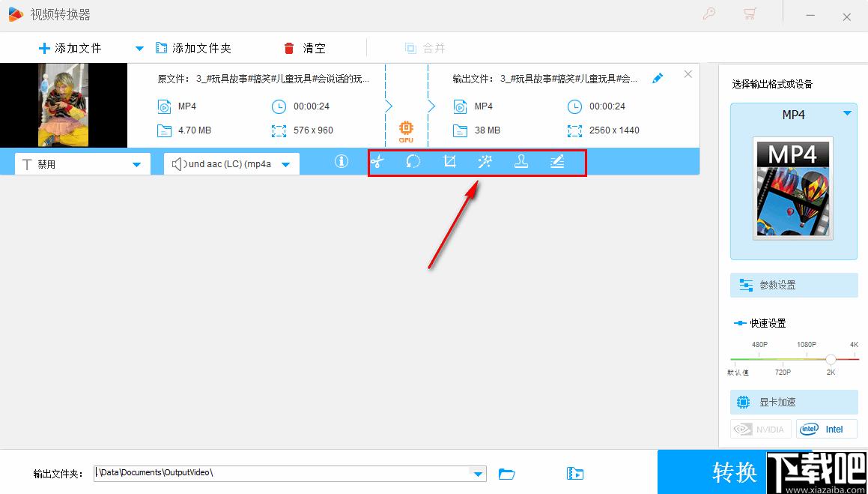Viewport: 868px width, 494px height.
Task: Click the GPU acceleration chip icon
Action: tap(406, 132)
